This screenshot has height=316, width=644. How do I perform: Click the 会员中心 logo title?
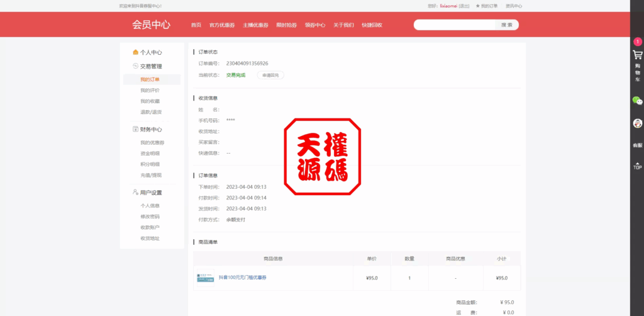151,25
